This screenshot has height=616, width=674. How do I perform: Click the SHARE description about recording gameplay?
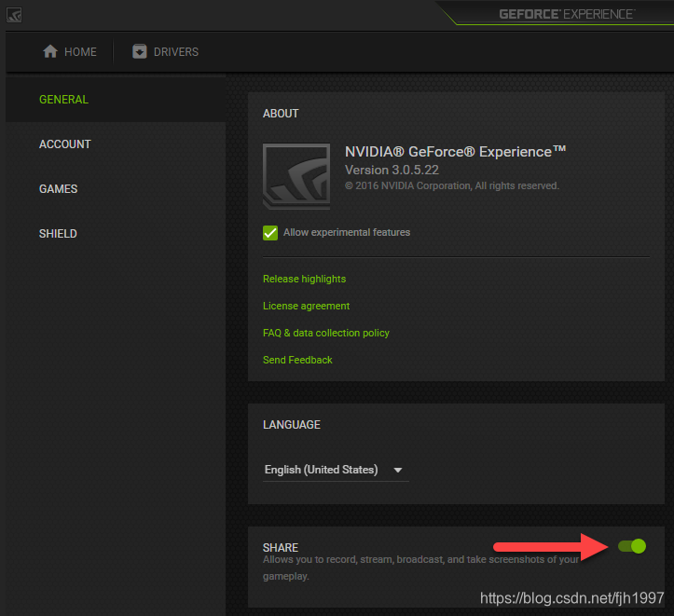point(420,568)
